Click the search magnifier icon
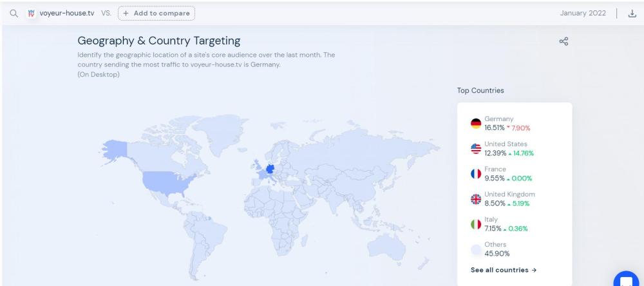The height and width of the screenshot is (286, 644). point(13,13)
